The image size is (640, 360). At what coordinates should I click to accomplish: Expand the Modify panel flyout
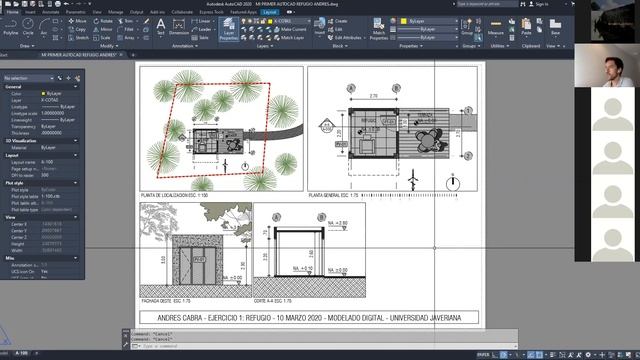(x=109, y=46)
